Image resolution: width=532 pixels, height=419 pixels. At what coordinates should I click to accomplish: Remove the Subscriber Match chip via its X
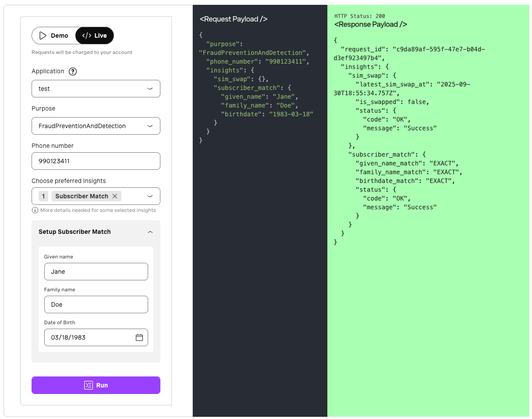114,196
